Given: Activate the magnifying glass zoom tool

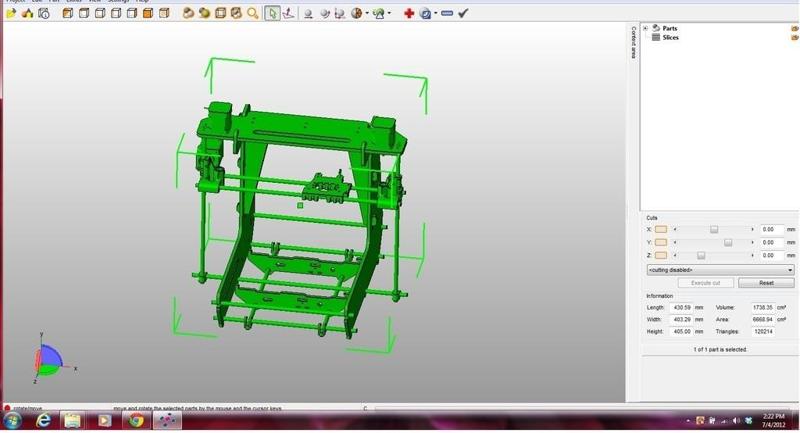Looking at the screenshot, I should coord(253,14).
